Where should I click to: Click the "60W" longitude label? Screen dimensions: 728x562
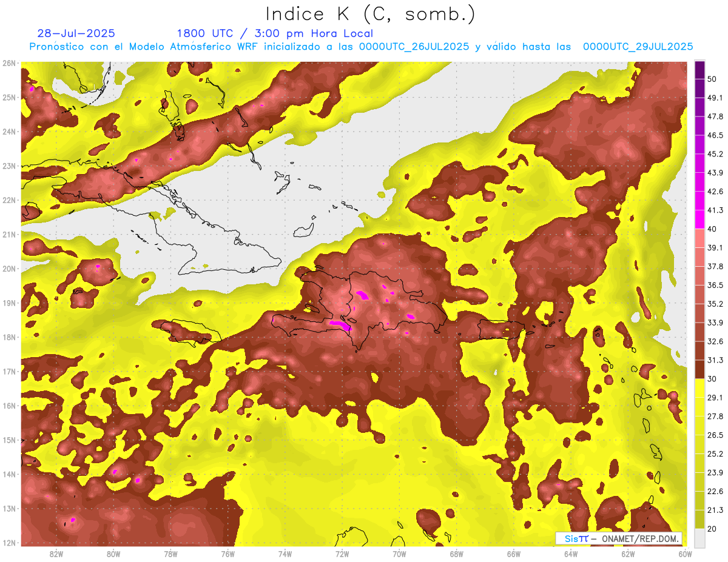686,554
